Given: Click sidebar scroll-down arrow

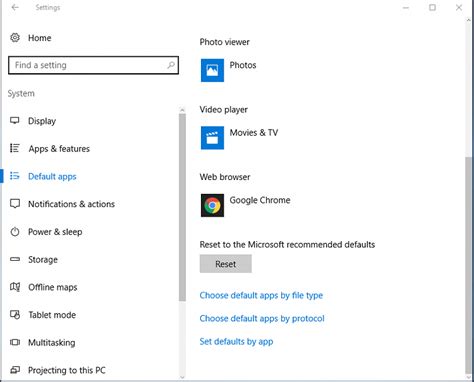Looking at the screenshot, I should 182,377.
